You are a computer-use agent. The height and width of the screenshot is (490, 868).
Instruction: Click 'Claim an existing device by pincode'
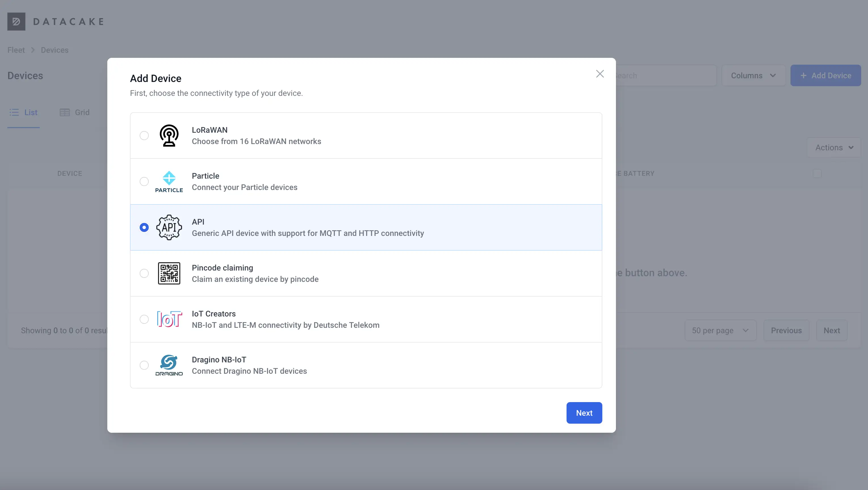(x=255, y=279)
